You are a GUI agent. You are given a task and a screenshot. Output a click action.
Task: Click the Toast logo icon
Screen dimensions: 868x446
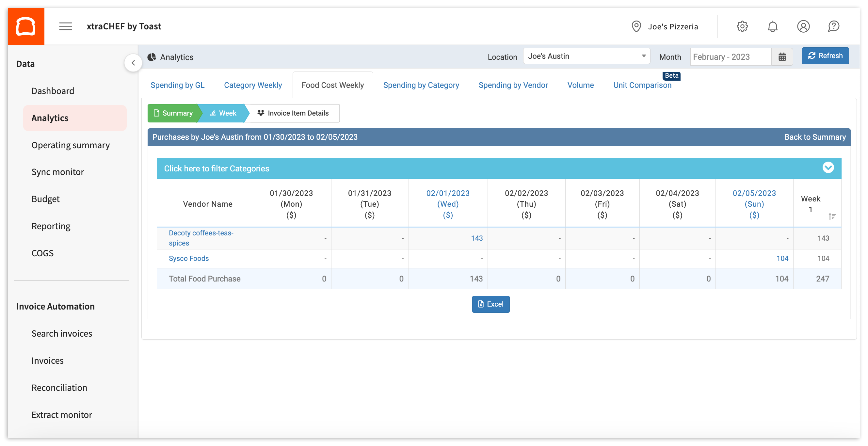point(26,26)
